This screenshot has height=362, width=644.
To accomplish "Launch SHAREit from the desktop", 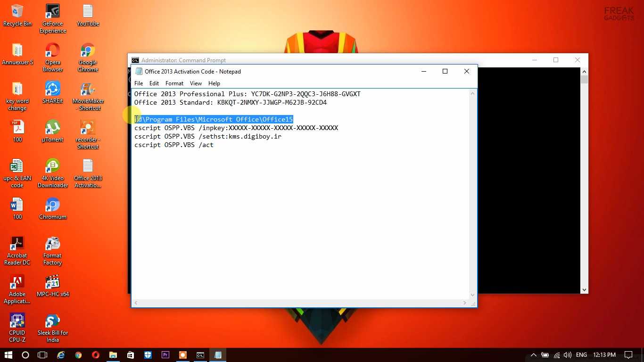I will 53,93.
